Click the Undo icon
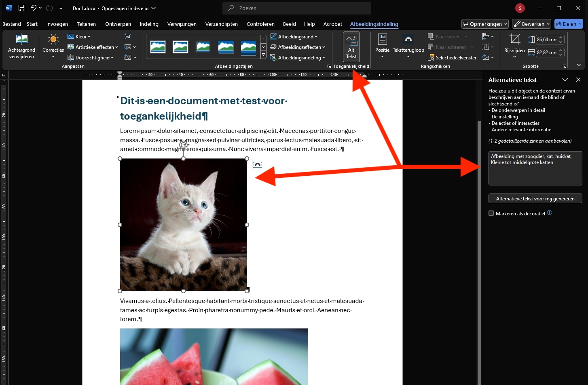This screenshot has width=588, height=385. click(x=34, y=8)
